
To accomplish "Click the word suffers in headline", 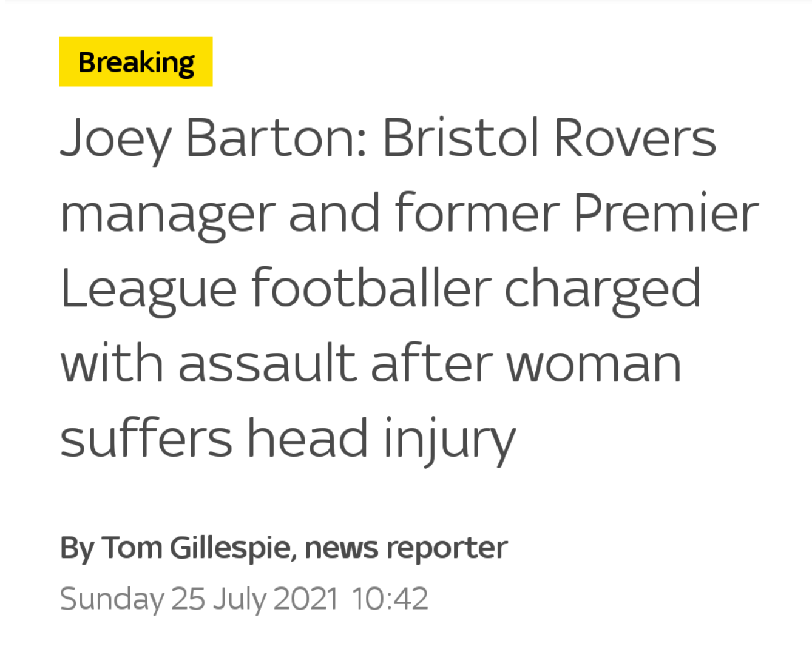I will point(146,437).
